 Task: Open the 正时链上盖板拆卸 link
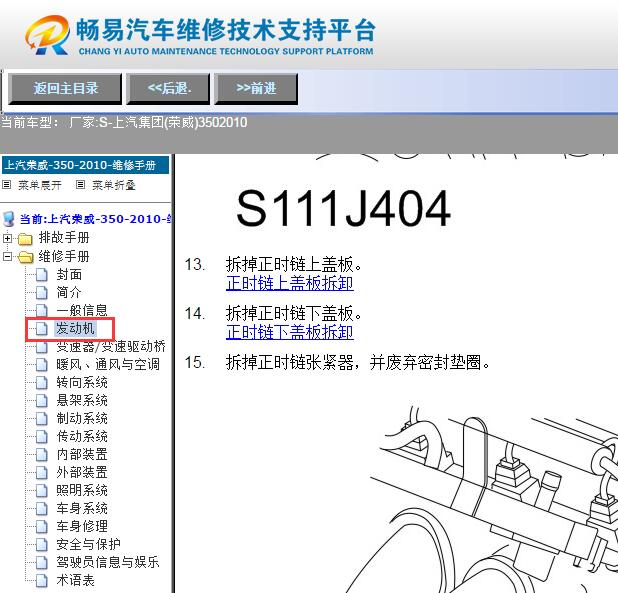pyautogui.click(x=290, y=283)
